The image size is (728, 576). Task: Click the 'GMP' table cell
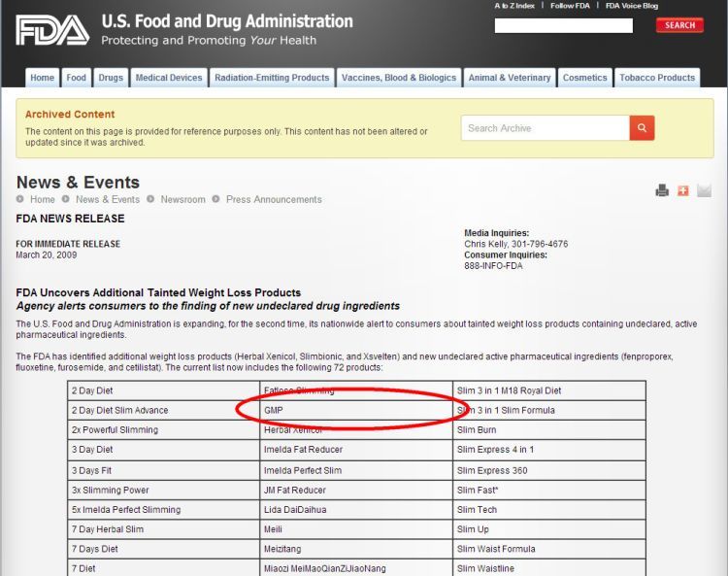(x=356, y=410)
